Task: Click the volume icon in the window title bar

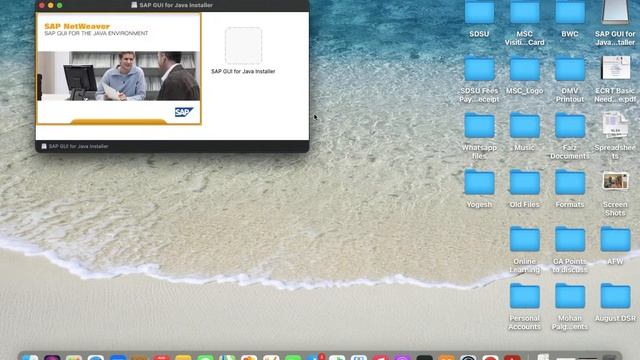Action: [x=134, y=5]
